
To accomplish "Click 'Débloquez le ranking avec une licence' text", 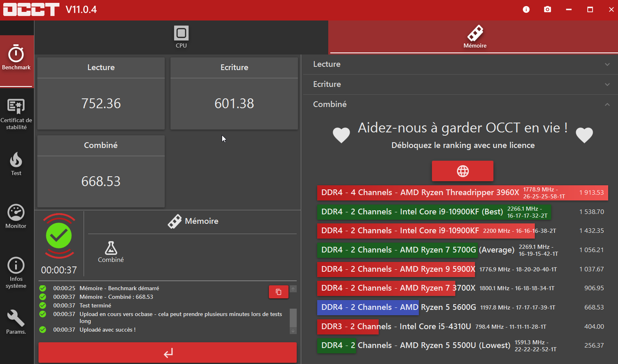I will coord(463,146).
